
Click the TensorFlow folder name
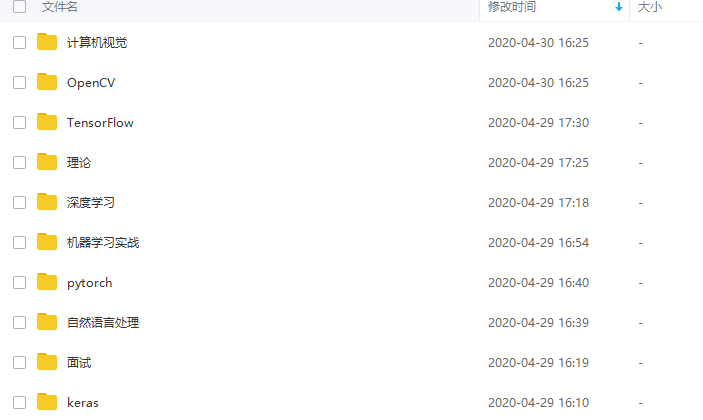[100, 123]
